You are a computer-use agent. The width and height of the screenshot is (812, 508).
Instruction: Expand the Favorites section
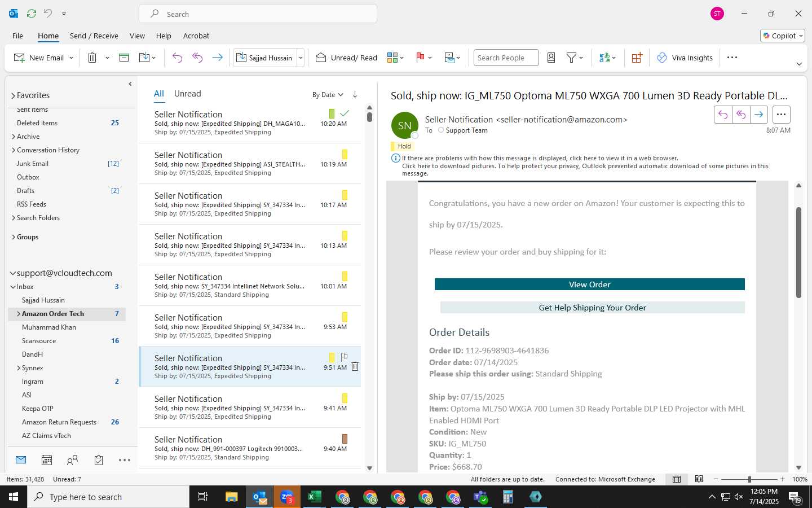[13, 95]
